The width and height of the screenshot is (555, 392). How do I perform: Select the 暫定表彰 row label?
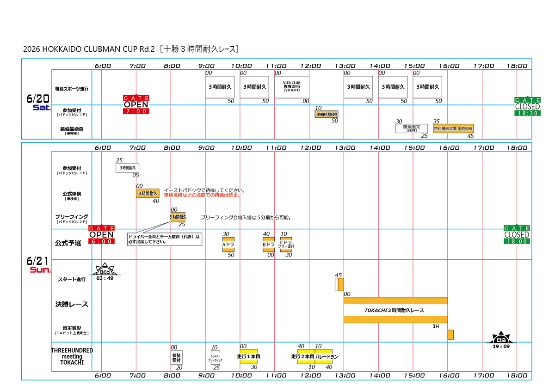click(x=71, y=330)
